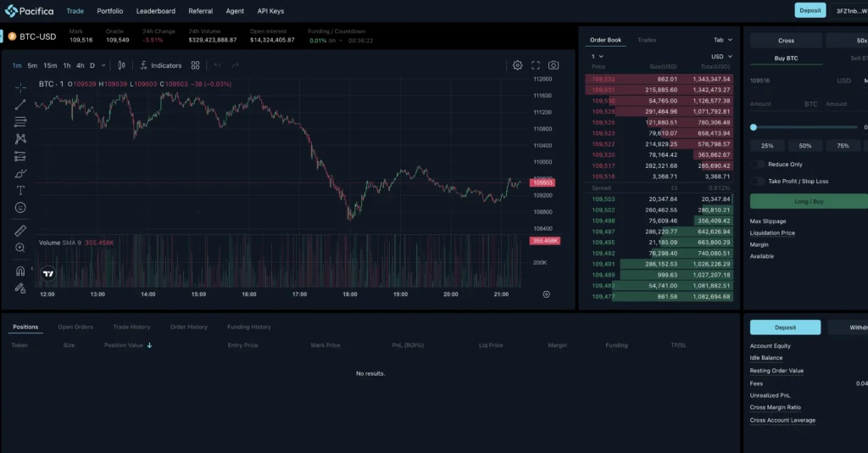Open the chart time zone settings icon
Screen dimensions: 868x453
(547, 294)
